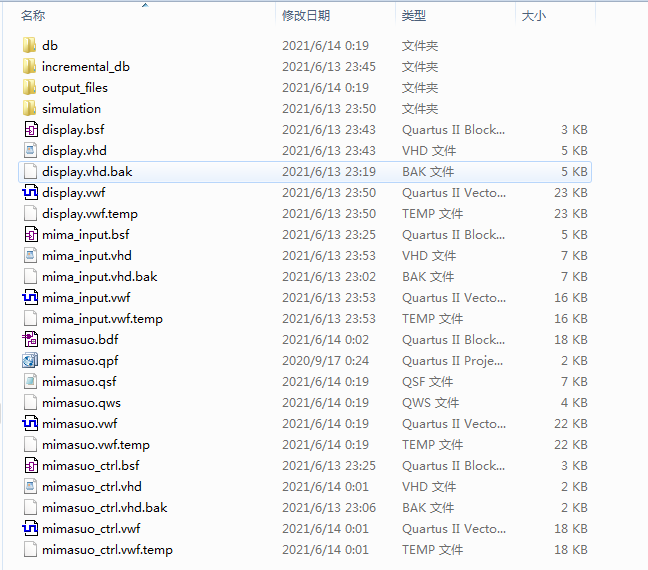Select the mima_input.vwf.temp file name

pos(102,319)
